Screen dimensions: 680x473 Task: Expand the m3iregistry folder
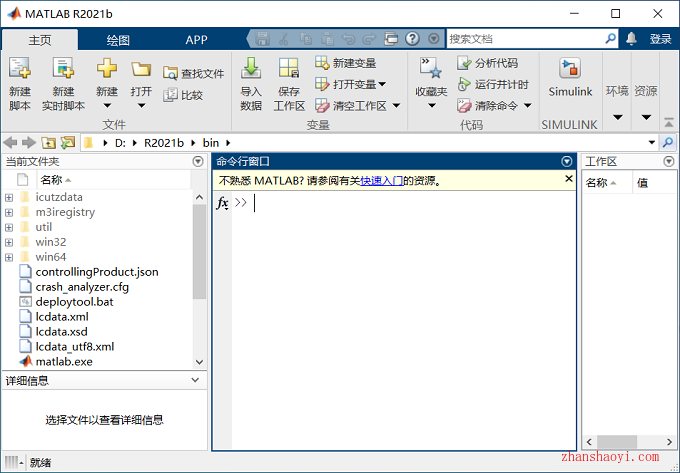click(x=9, y=212)
